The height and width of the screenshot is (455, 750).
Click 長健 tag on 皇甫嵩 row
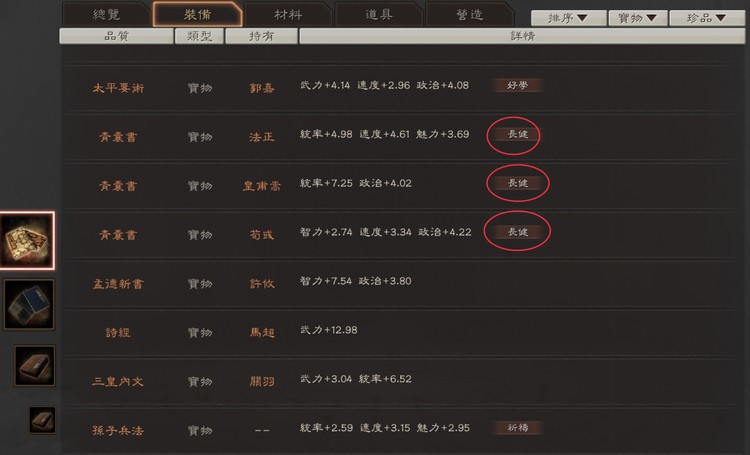(518, 183)
